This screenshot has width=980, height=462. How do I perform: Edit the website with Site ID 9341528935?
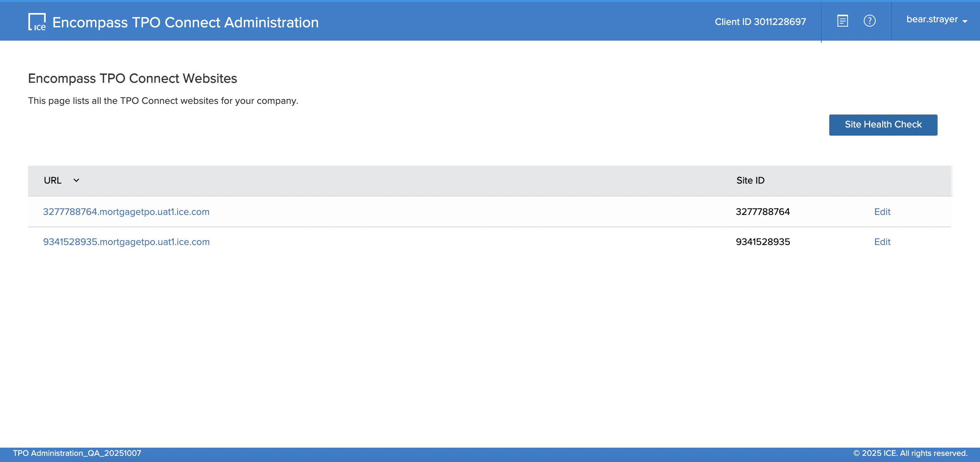click(x=882, y=242)
